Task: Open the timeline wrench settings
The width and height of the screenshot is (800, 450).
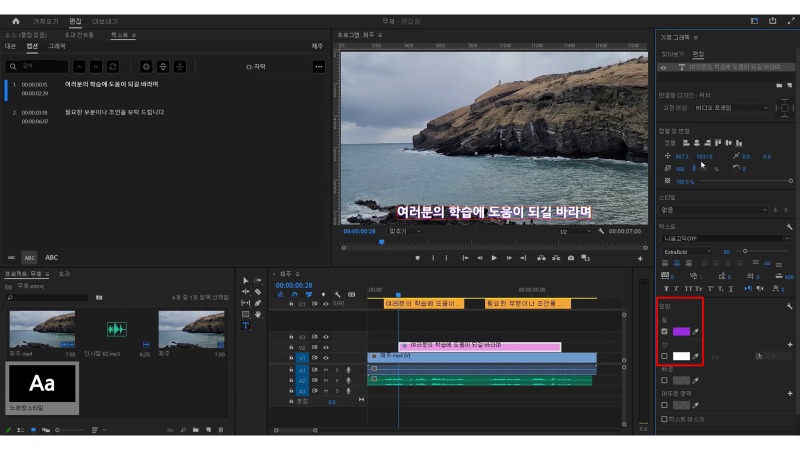Action: 337,294
